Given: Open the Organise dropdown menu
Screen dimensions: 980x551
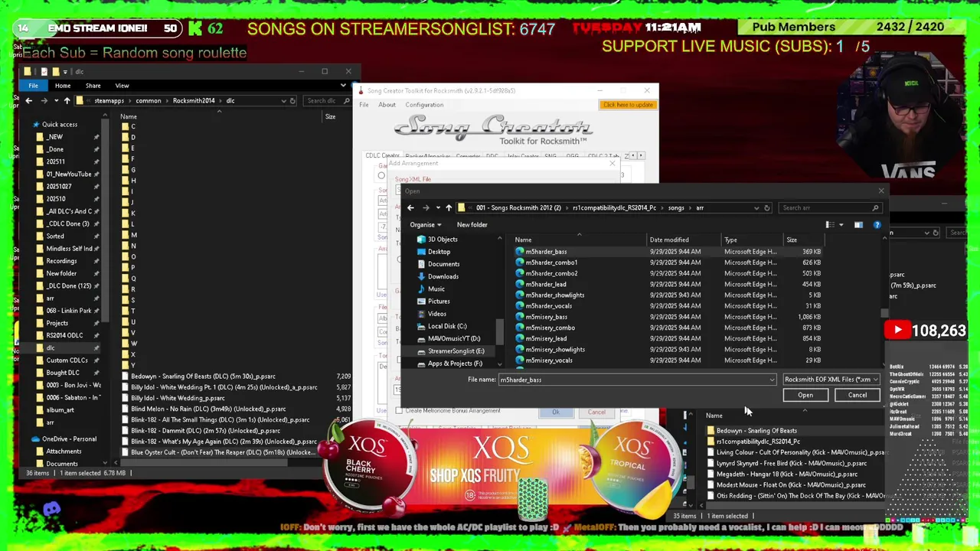Looking at the screenshot, I should 426,225.
